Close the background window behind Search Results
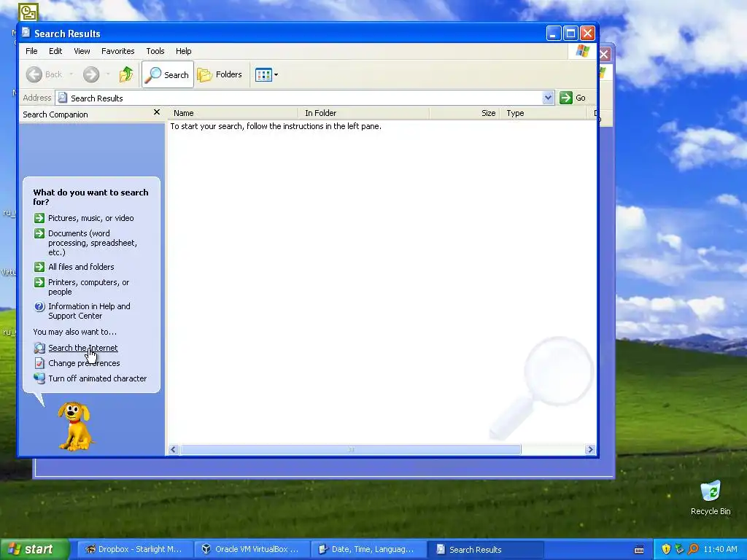This screenshot has width=747, height=560. 605,54
